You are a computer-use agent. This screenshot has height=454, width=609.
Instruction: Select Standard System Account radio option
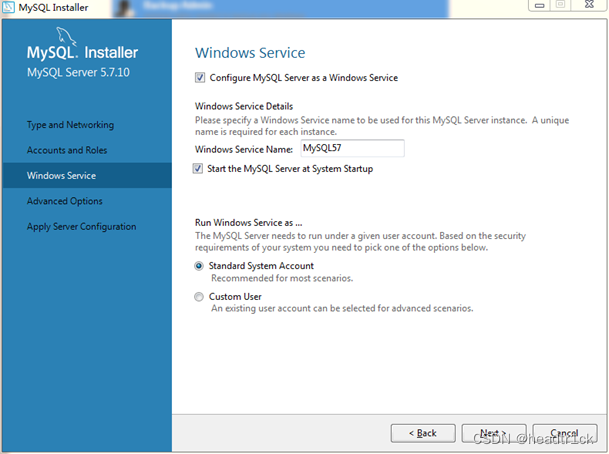[x=199, y=266]
